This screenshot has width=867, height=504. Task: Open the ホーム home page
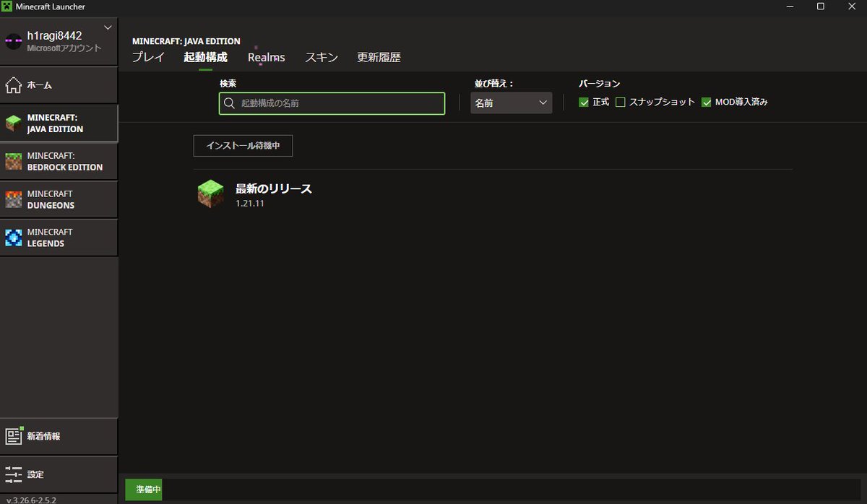59,85
